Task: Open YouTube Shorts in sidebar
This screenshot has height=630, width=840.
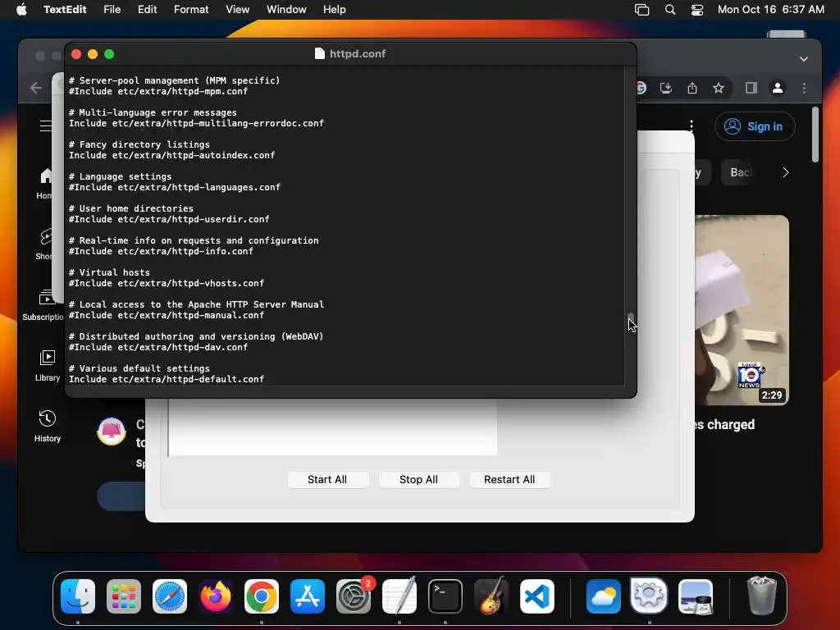Action: click(x=46, y=244)
